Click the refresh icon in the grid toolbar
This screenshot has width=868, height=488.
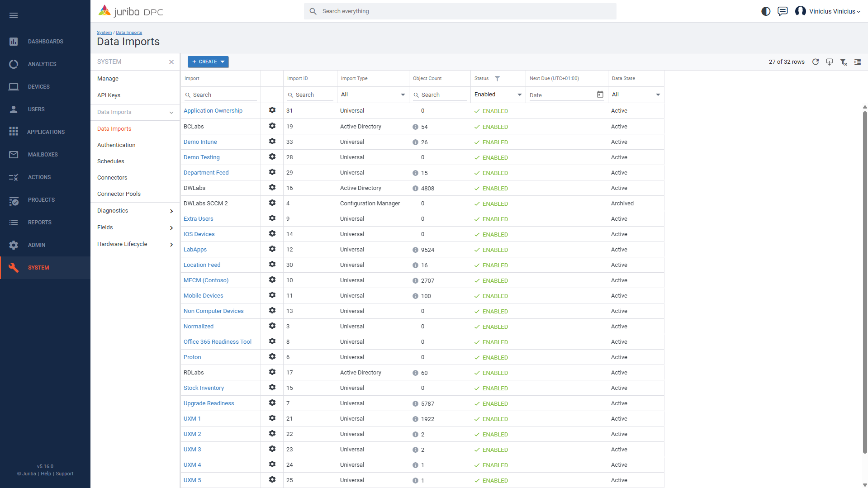(x=815, y=62)
